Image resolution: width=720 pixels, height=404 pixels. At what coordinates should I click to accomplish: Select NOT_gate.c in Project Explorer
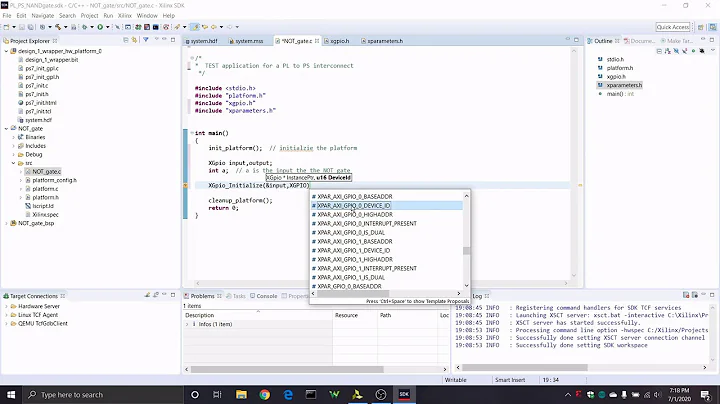click(x=46, y=172)
